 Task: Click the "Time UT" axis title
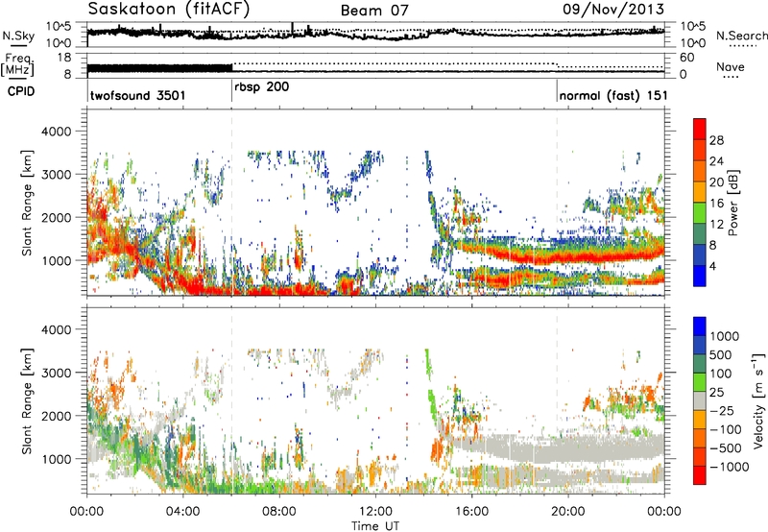[375, 526]
